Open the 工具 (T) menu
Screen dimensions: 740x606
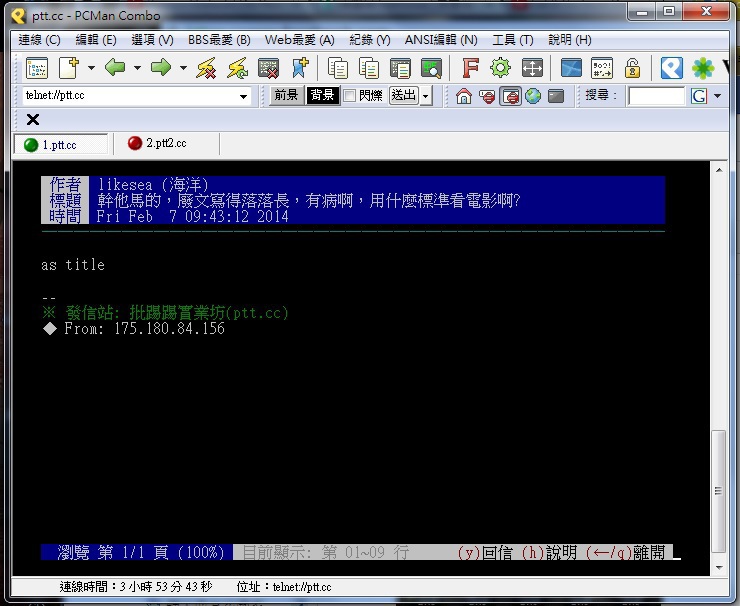click(x=513, y=40)
